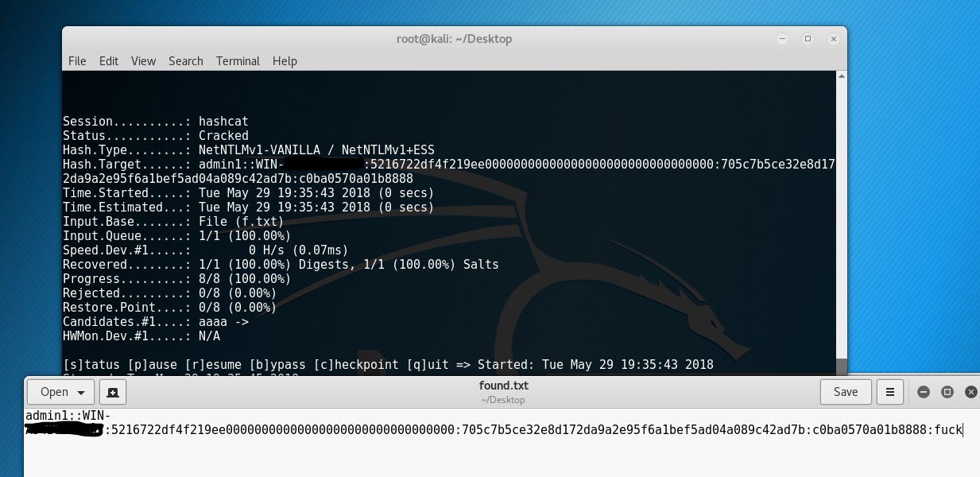This screenshot has width=980, height=477.
Task: Click the ~/Desktop path under found.txt title
Action: tap(504, 400)
